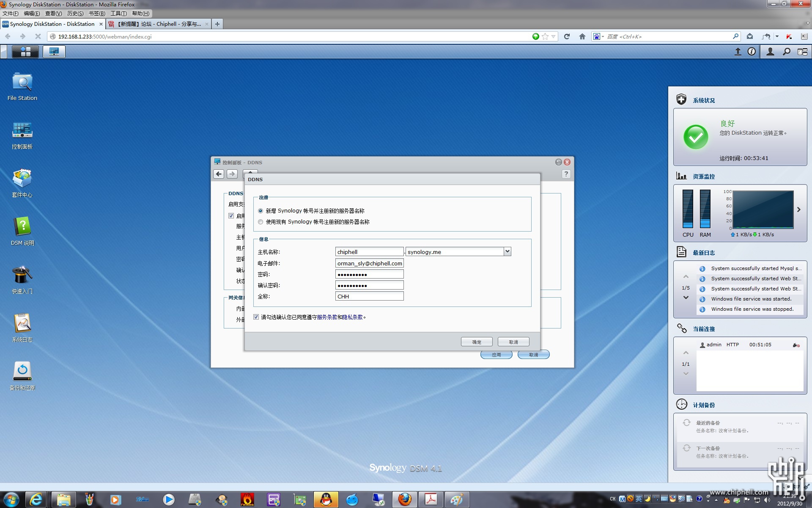Click 确定 in the DDNS dialog

point(477,342)
